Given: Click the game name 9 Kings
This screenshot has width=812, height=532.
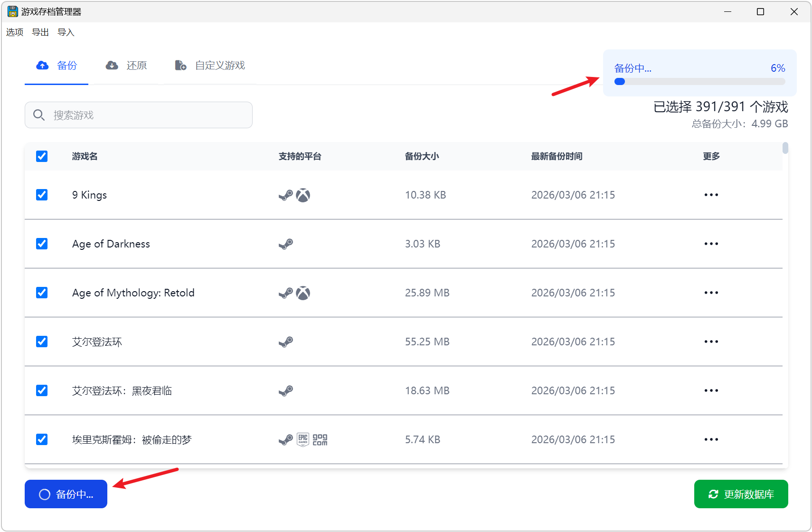Looking at the screenshot, I should tap(89, 195).
